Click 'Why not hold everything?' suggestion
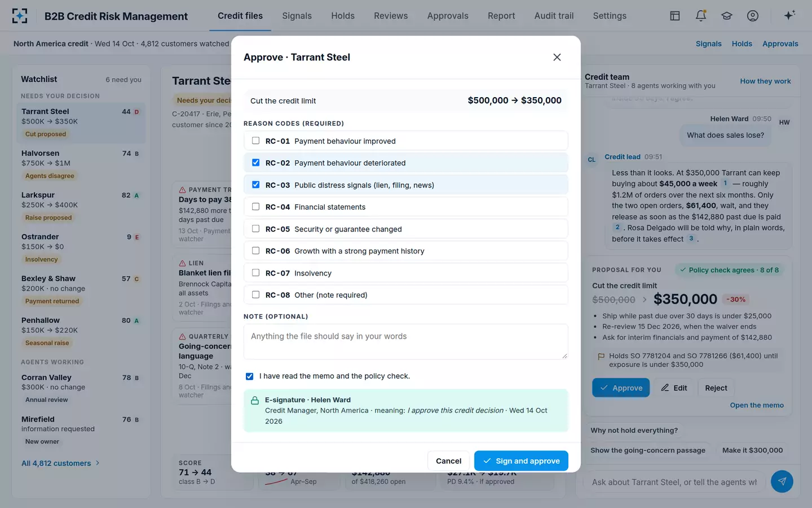Image resolution: width=812 pixels, height=508 pixels. click(x=634, y=430)
